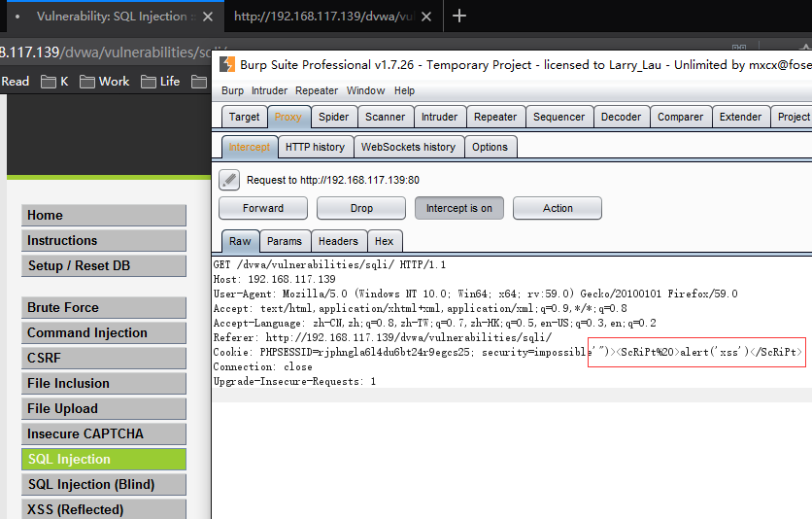Switch to the Sequencer tab

[558, 117]
